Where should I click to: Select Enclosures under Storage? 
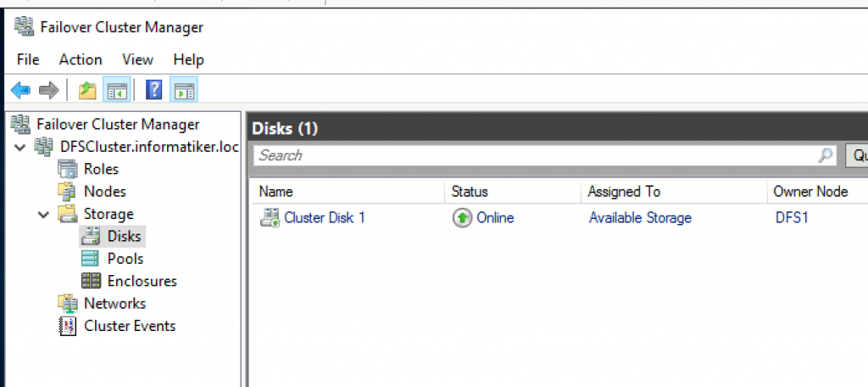[142, 281]
